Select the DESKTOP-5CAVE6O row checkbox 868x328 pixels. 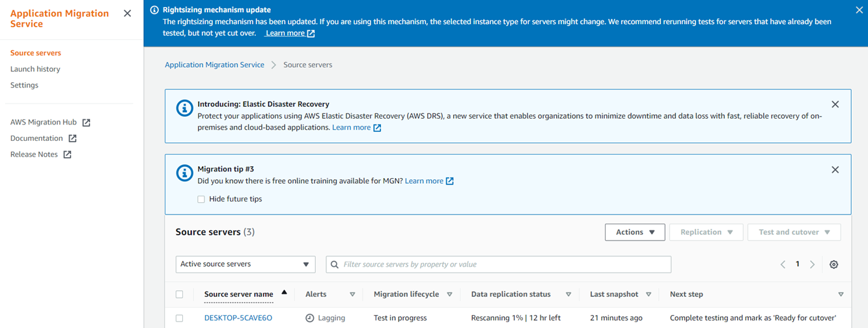coord(180,318)
